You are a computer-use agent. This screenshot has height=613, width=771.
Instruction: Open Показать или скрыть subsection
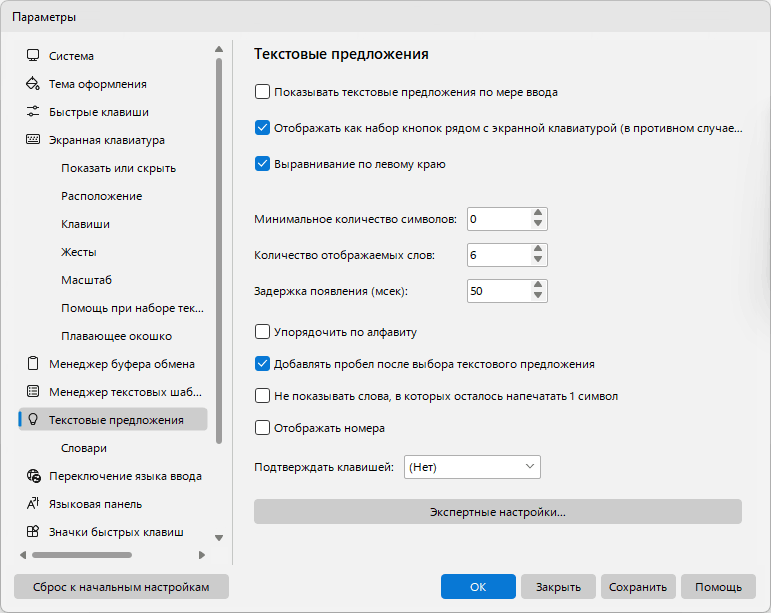tap(119, 168)
